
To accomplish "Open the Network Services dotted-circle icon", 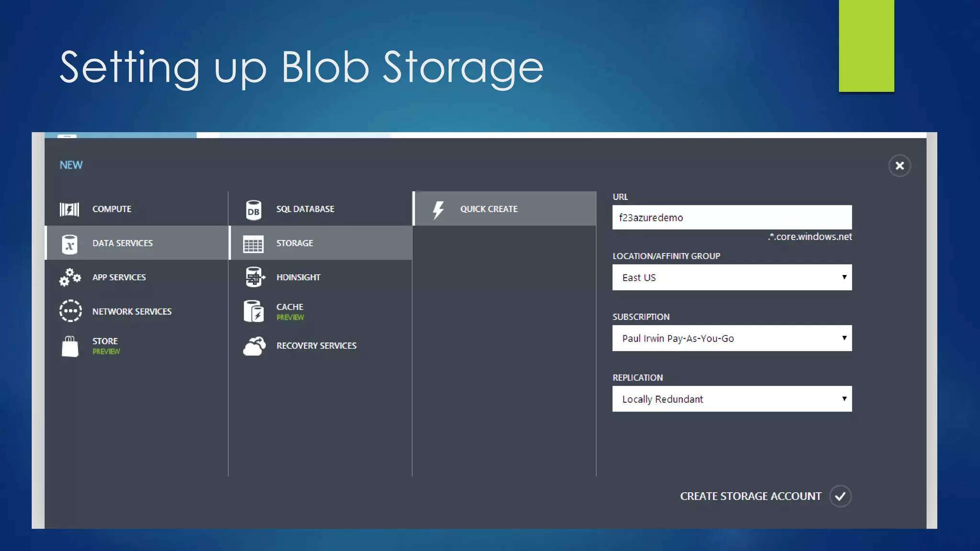I will [x=70, y=311].
